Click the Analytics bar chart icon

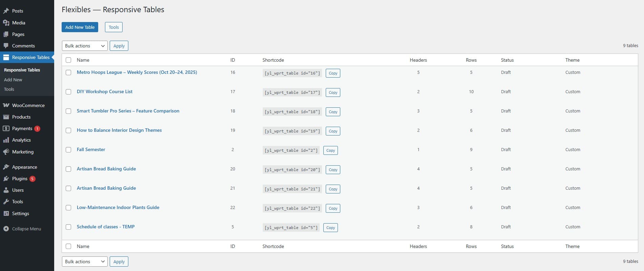click(6, 140)
